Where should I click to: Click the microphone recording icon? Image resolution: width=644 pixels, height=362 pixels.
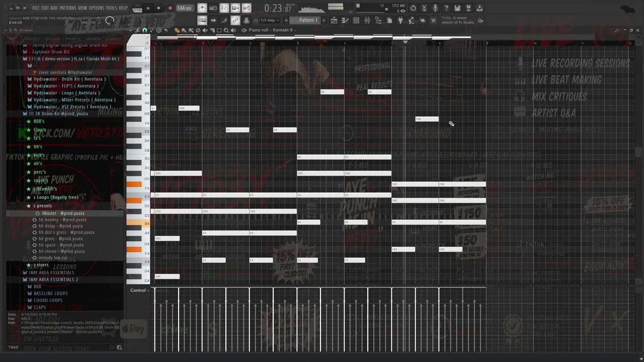pyautogui.click(x=435, y=8)
